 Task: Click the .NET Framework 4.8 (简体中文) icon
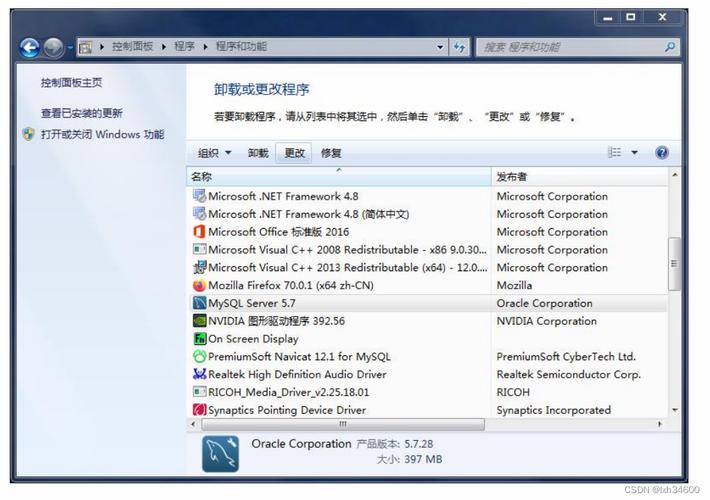(x=199, y=214)
